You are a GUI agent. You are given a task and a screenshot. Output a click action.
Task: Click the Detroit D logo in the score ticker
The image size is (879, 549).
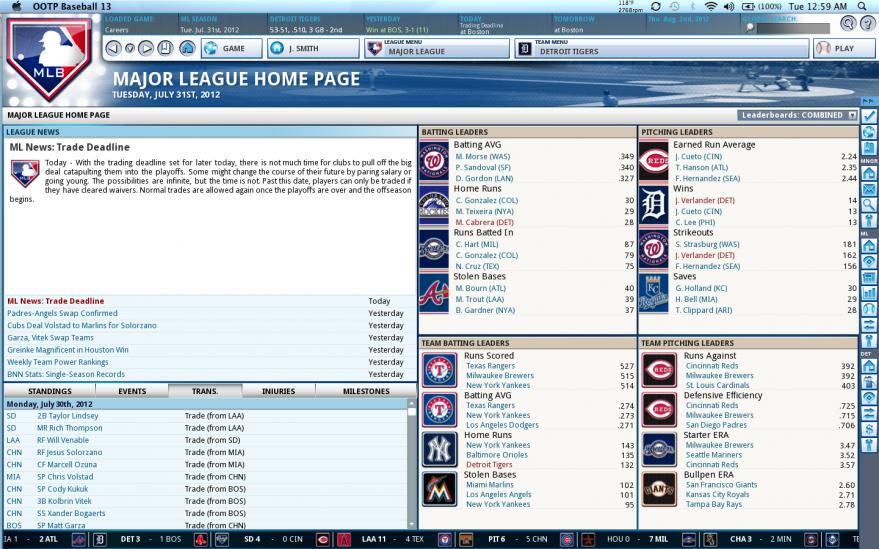pos(99,539)
